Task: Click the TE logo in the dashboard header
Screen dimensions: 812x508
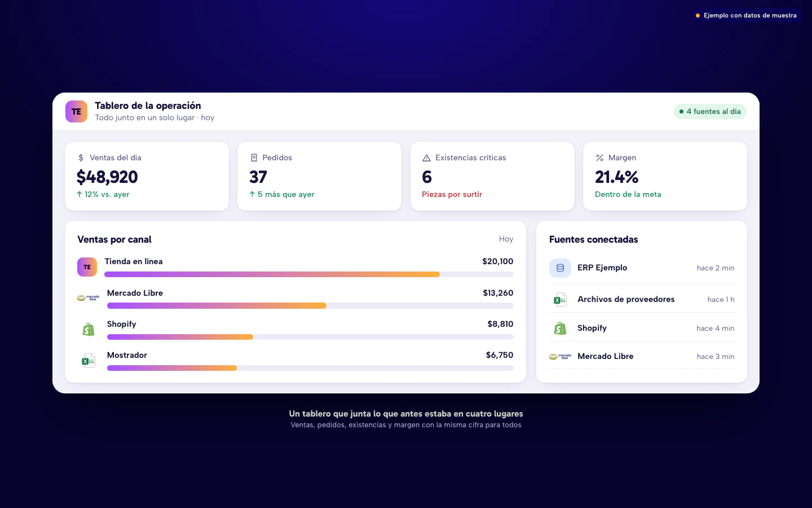Action: tap(76, 112)
